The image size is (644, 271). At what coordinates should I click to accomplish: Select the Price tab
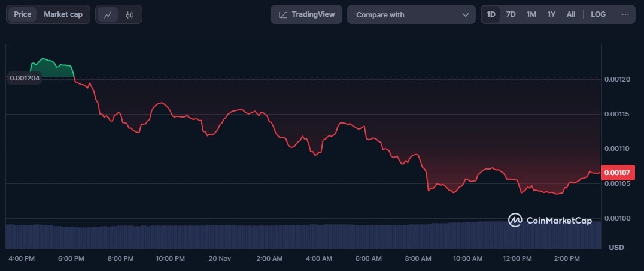click(x=23, y=14)
